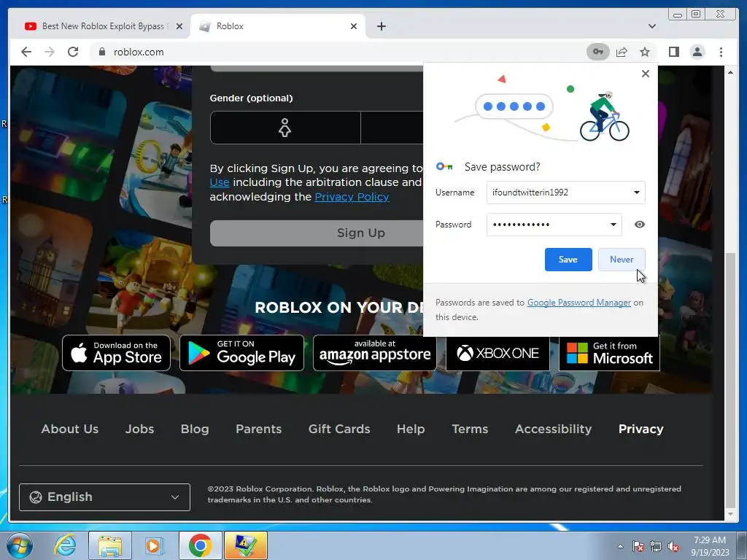The width and height of the screenshot is (747, 560).
Task: Click the scrollbar down arrow
Action: pyautogui.click(x=730, y=514)
